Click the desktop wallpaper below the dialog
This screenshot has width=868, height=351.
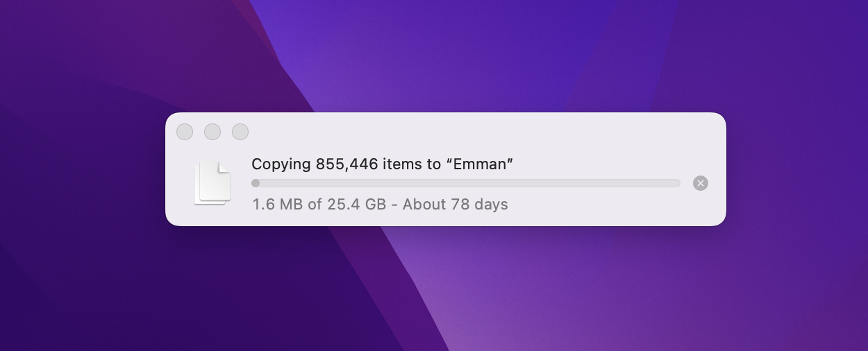pos(444,291)
